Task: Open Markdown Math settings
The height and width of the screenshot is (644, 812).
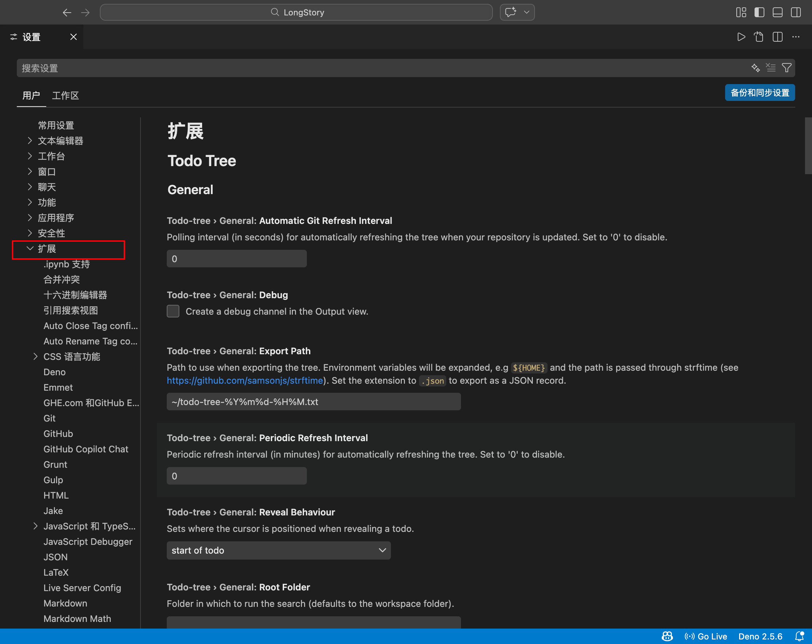Action: pos(77,619)
